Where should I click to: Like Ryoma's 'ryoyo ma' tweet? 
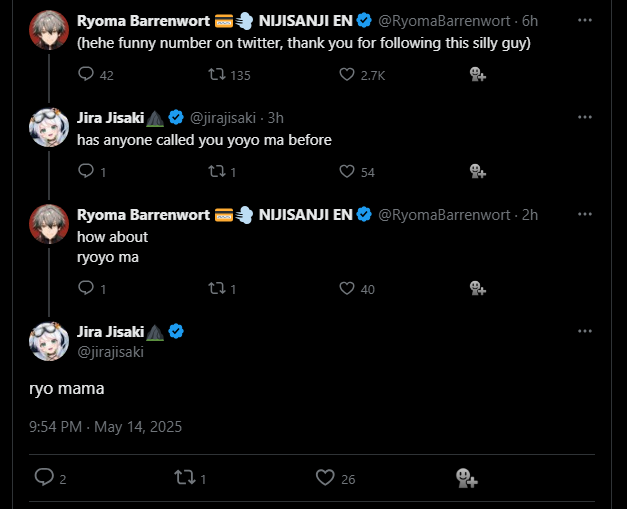[x=347, y=288]
